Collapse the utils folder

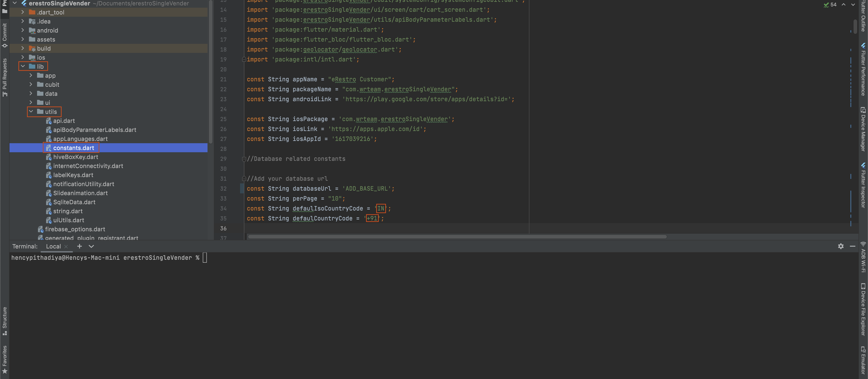pyautogui.click(x=31, y=111)
